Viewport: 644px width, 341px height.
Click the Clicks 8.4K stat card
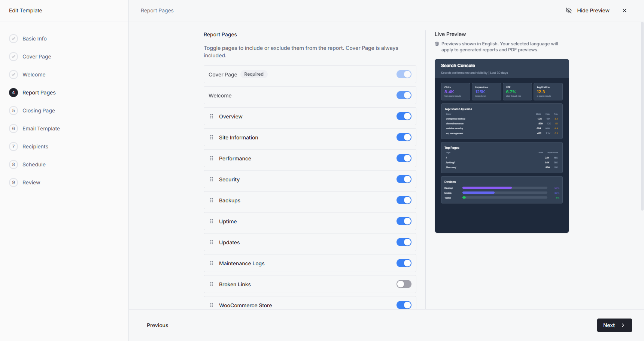[x=456, y=91]
